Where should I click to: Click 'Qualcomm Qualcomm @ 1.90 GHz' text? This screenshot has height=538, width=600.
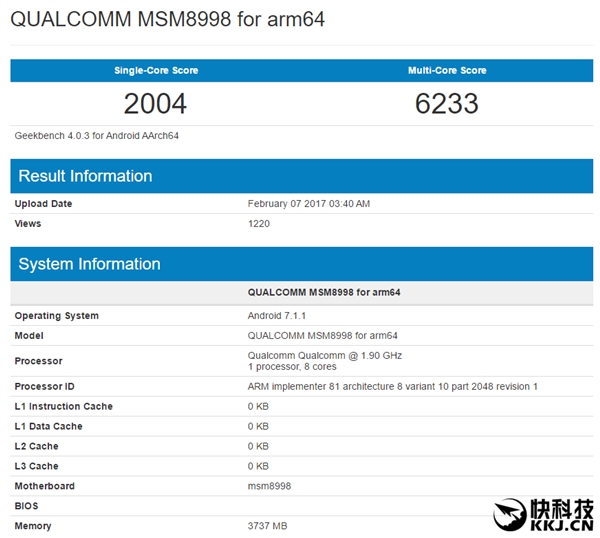pyautogui.click(x=324, y=355)
